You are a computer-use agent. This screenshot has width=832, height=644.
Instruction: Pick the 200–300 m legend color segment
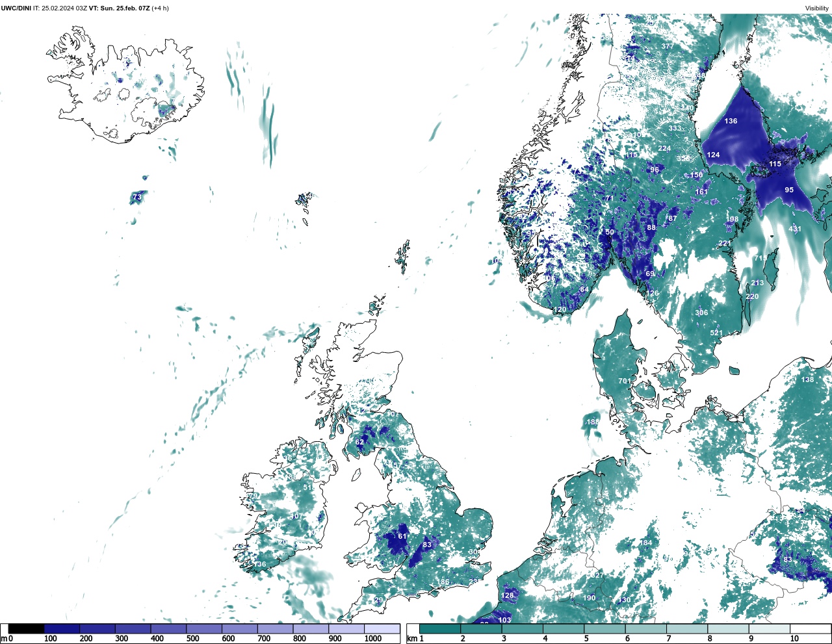(97, 629)
